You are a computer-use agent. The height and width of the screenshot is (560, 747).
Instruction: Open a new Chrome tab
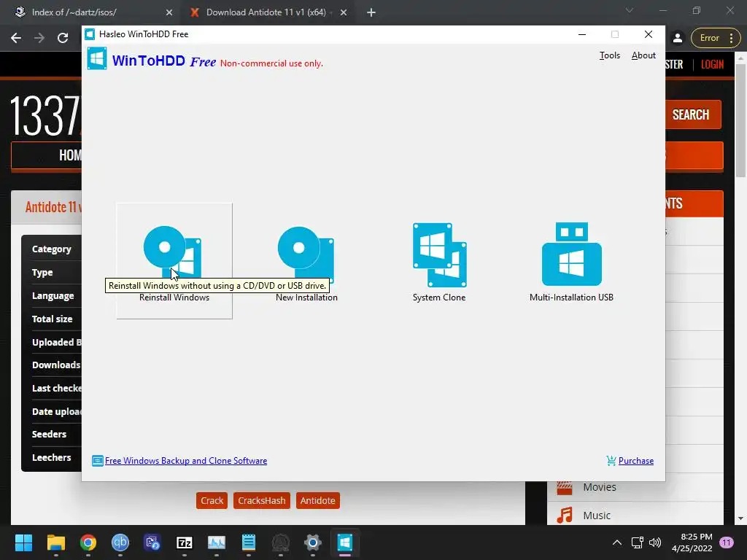pos(371,12)
